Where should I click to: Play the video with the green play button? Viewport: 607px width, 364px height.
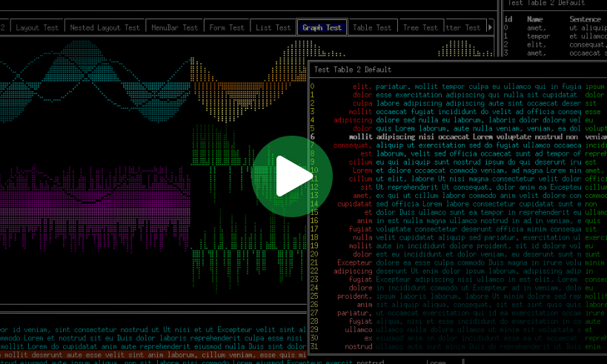(x=292, y=176)
